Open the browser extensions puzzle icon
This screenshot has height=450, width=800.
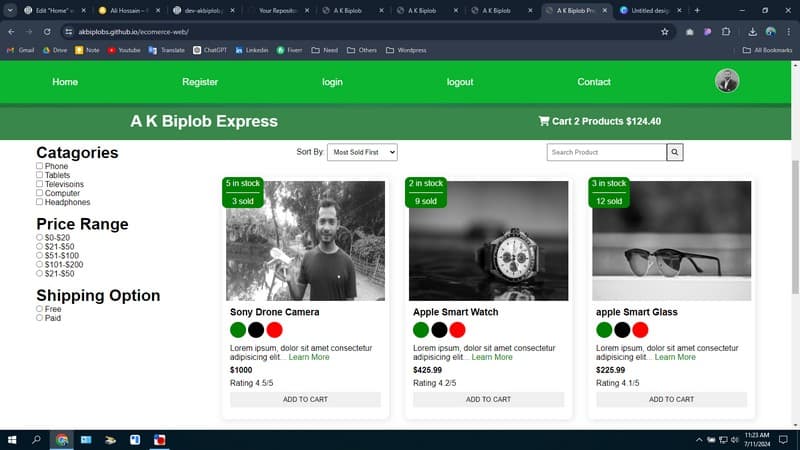(726, 32)
